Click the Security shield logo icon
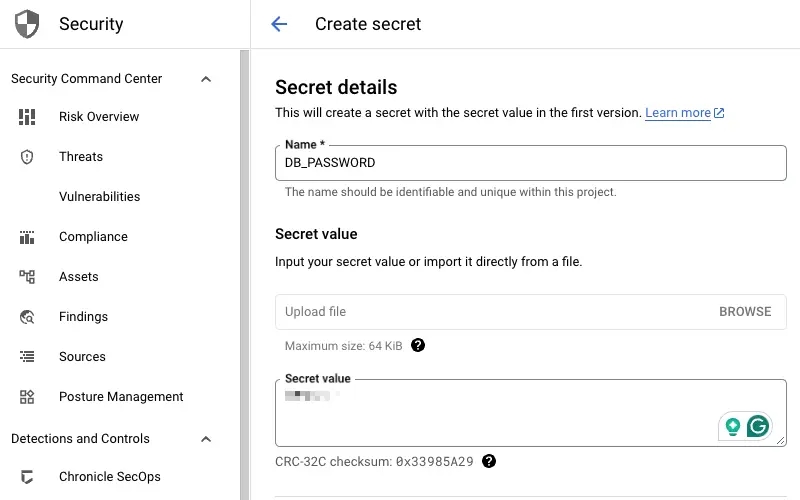Image resolution: width=800 pixels, height=500 pixels. pos(27,24)
